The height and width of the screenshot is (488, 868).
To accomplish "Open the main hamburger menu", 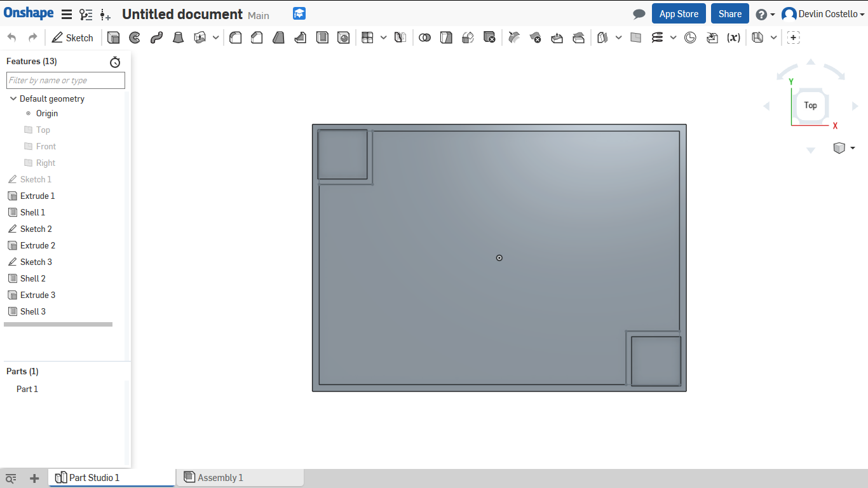I will pos(67,14).
